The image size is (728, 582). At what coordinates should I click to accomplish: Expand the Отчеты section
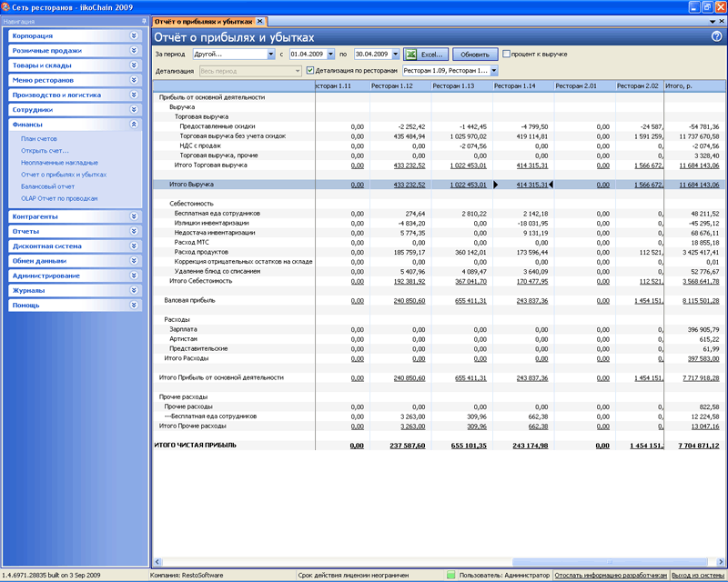(134, 231)
